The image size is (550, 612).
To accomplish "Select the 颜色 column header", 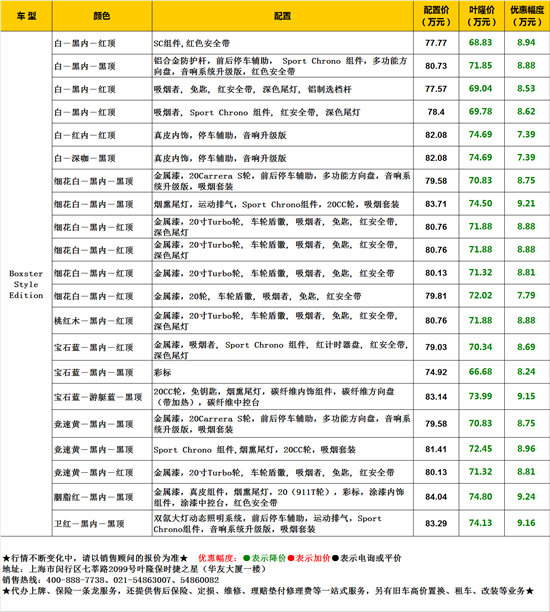I will 102,16.
